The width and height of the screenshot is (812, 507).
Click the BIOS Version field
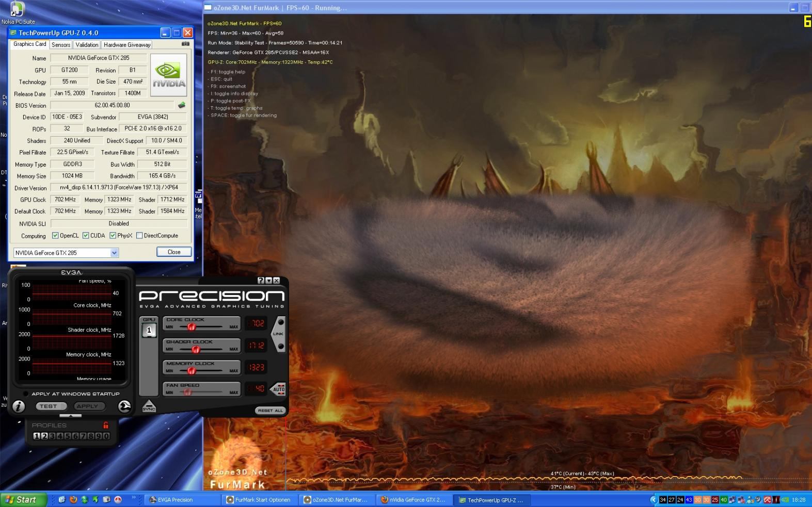click(113, 105)
